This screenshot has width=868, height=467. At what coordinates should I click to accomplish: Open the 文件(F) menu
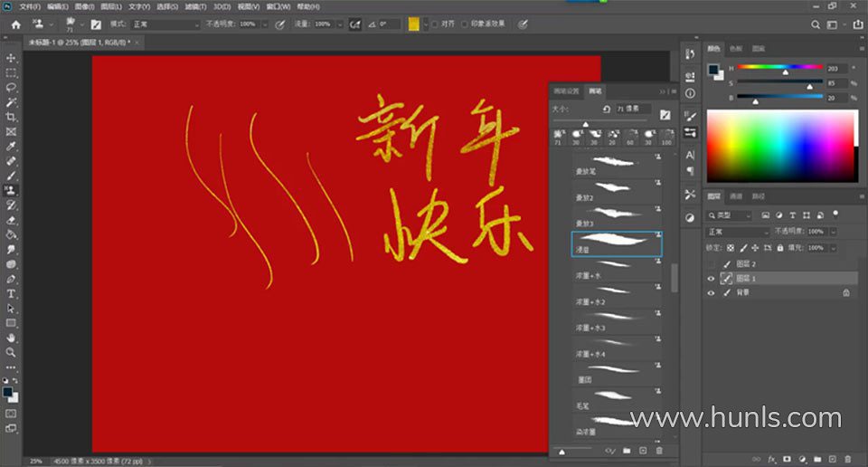click(30, 6)
